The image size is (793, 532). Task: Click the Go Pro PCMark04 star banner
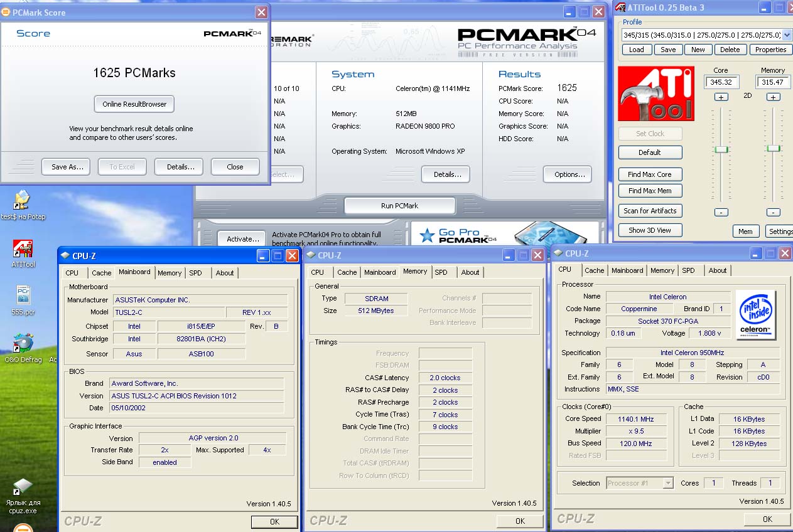pos(504,234)
